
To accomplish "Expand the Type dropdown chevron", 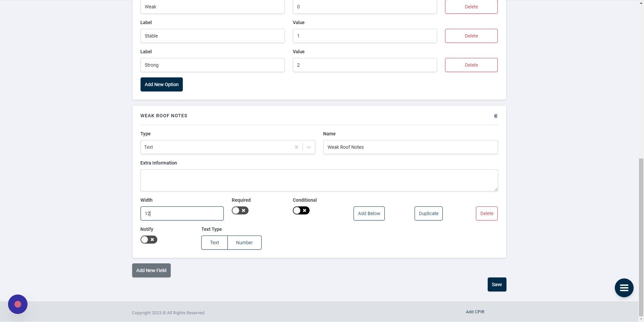I will click(x=309, y=147).
